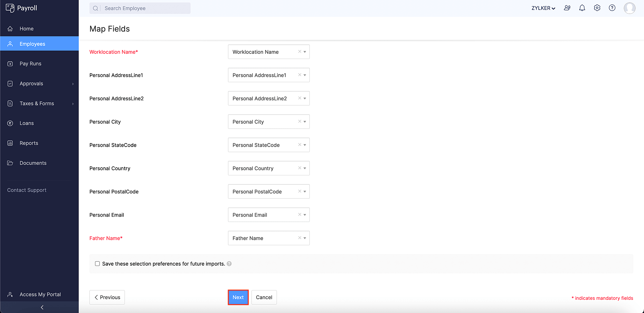Viewport: 644px width, 313px height.
Task: Open the help icon
Action: [x=612, y=8]
